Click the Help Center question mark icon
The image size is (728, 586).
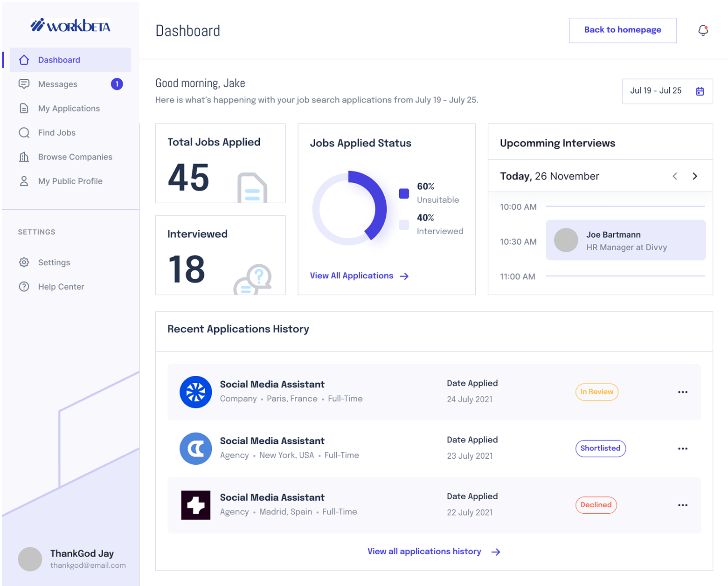pyautogui.click(x=24, y=287)
